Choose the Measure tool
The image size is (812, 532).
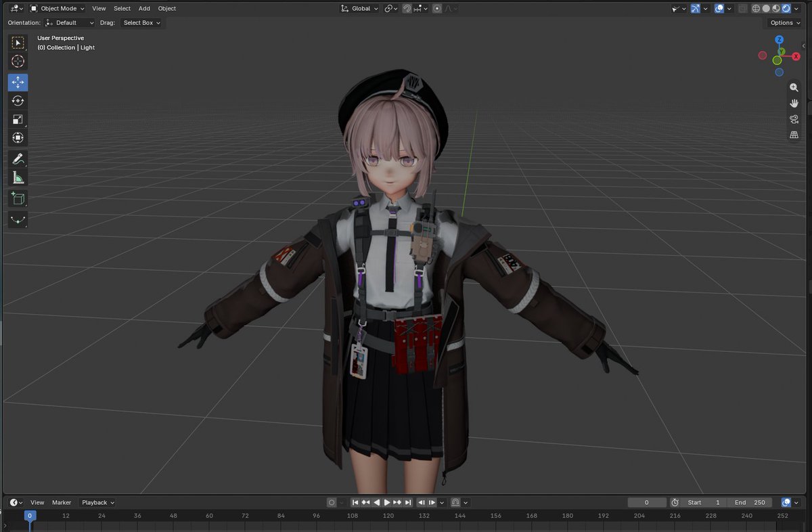coord(18,178)
